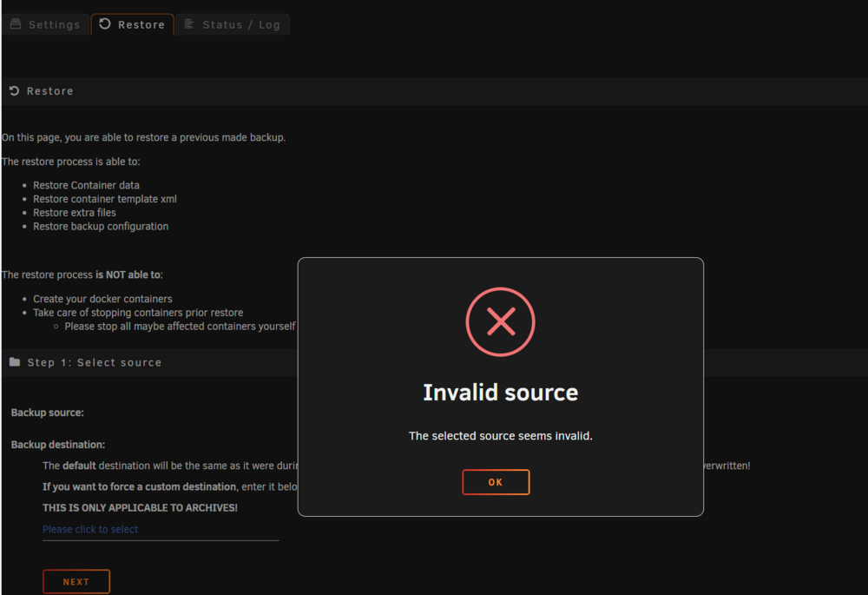Click 'Please stop all maybe affected containers yourself' text
The image size is (868, 595).
coord(180,327)
